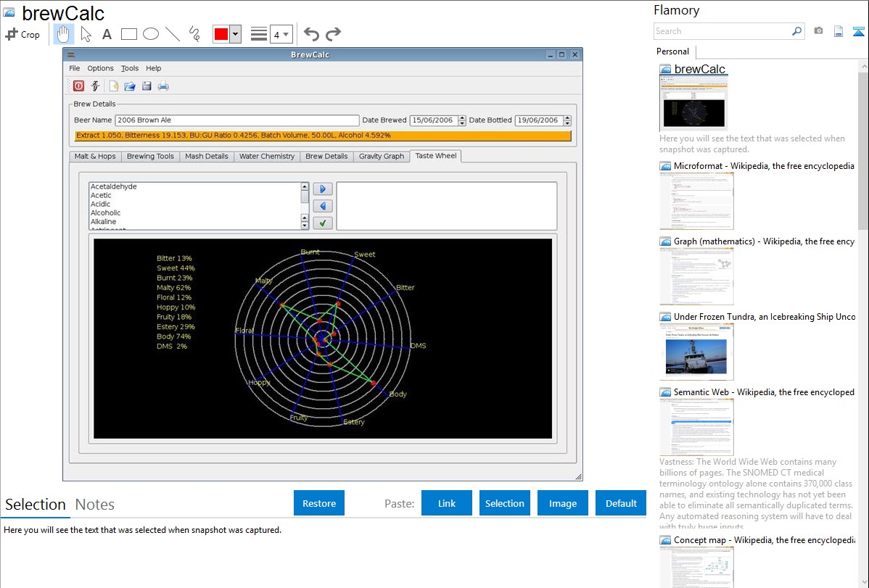Open Under Frozen Tundra snapshot title

pyautogui.click(x=765, y=317)
